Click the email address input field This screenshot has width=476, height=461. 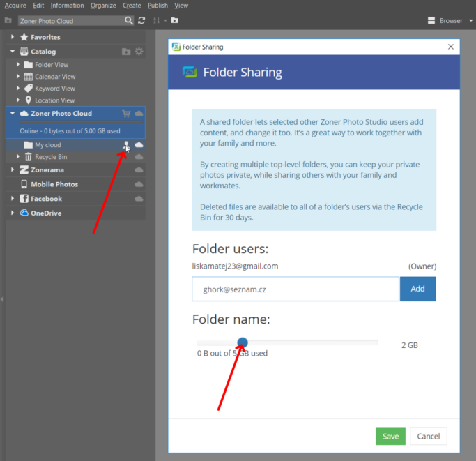[295, 289]
